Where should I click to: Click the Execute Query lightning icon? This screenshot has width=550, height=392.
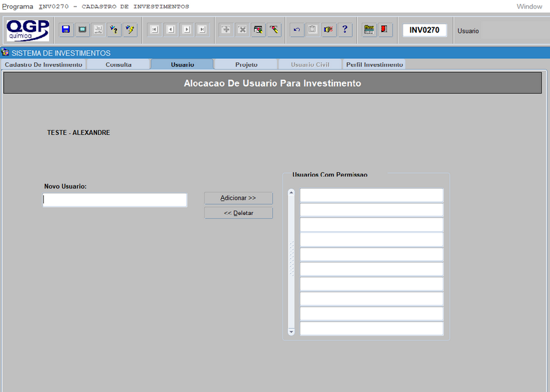click(130, 30)
